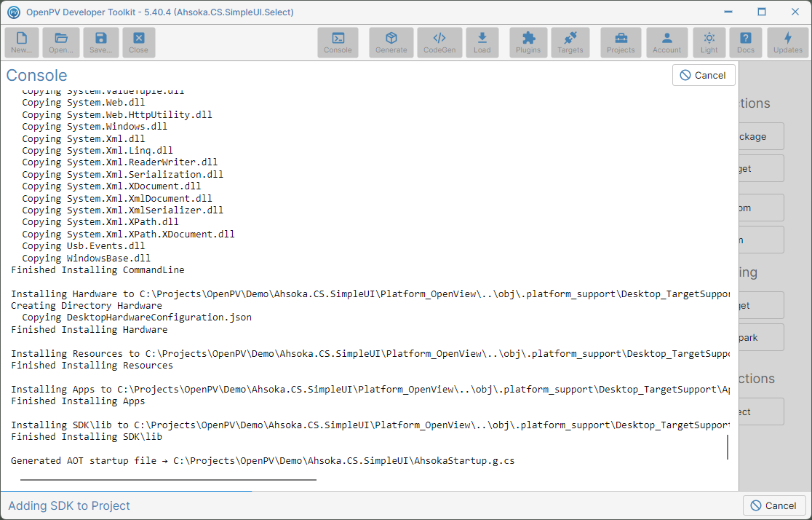Screen dimensions: 812x520
Task: Click the console vertical scrollbar thumb
Action: (x=728, y=447)
